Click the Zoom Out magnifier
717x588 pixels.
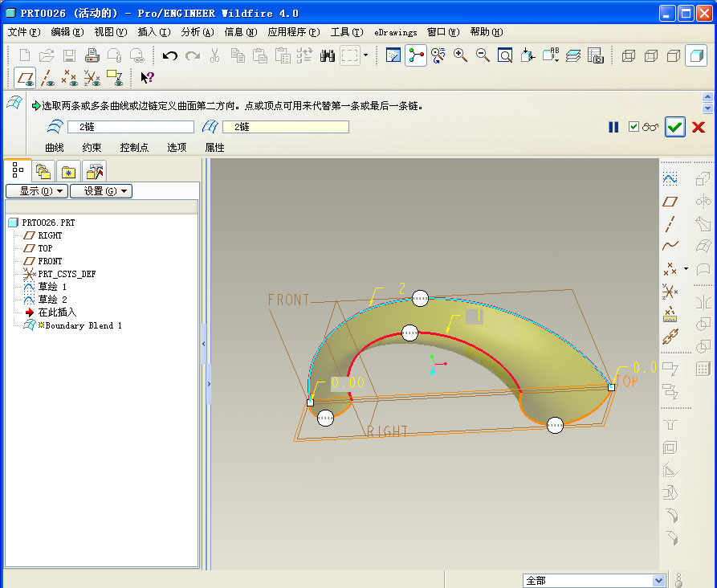[x=483, y=55]
